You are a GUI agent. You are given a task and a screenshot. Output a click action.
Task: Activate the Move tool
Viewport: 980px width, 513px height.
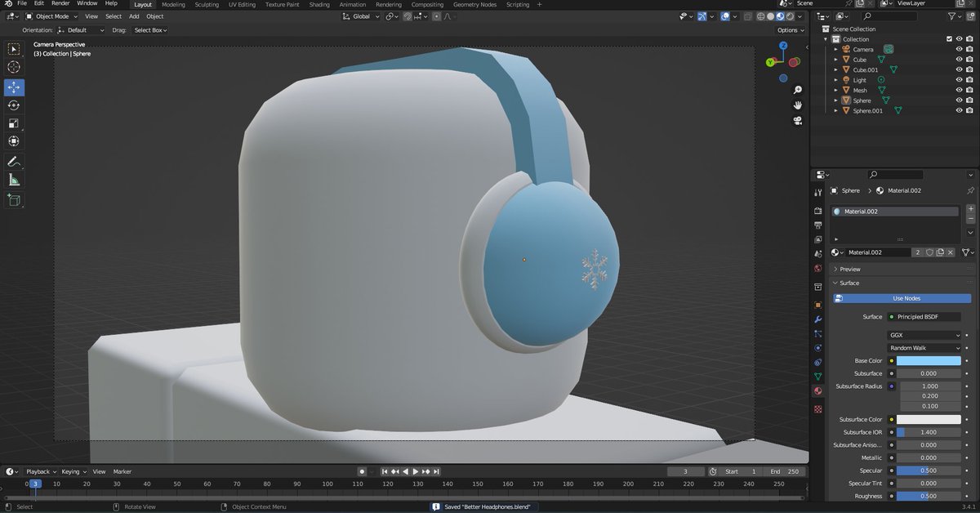point(14,87)
